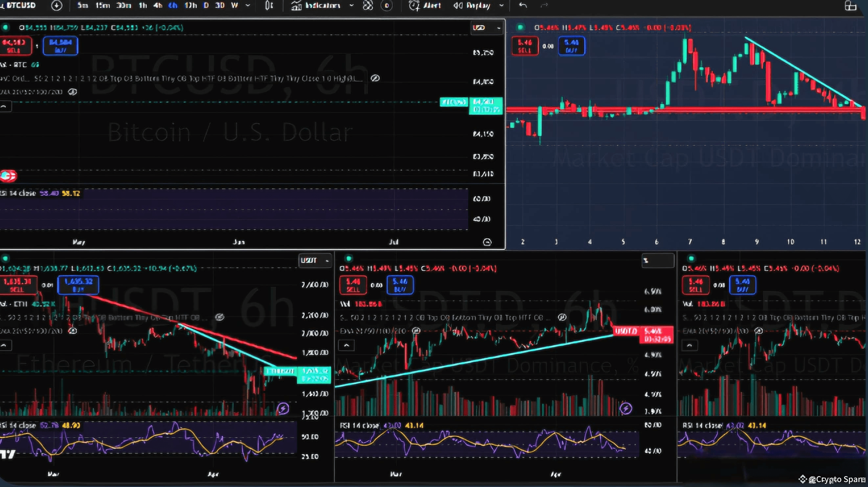Click the blue Buy button on Ethereum chart
The image size is (868, 487).
pyautogui.click(x=78, y=285)
